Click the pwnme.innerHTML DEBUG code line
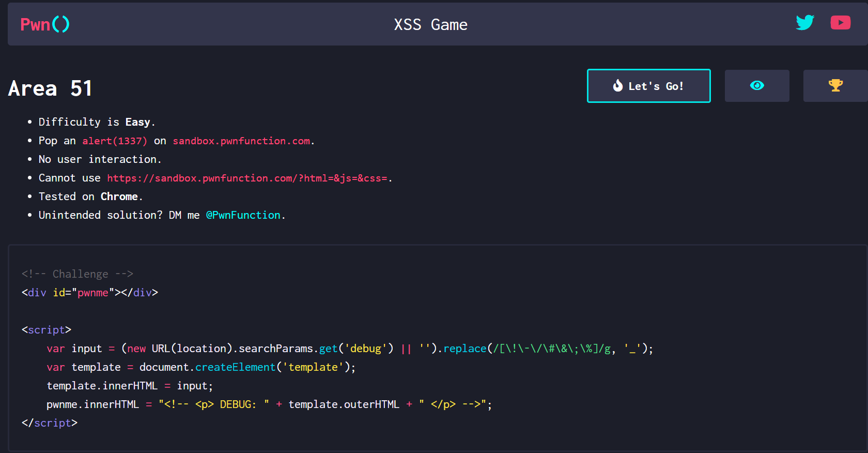 [269, 404]
